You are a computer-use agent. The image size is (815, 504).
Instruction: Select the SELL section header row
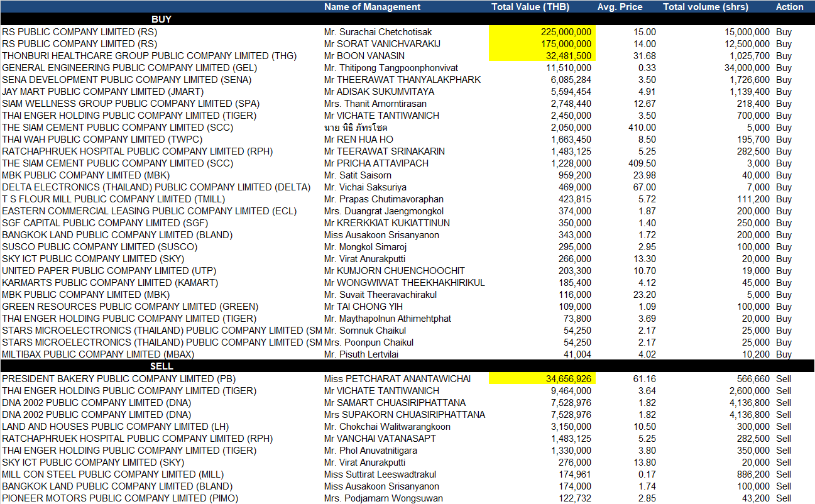(x=407, y=366)
